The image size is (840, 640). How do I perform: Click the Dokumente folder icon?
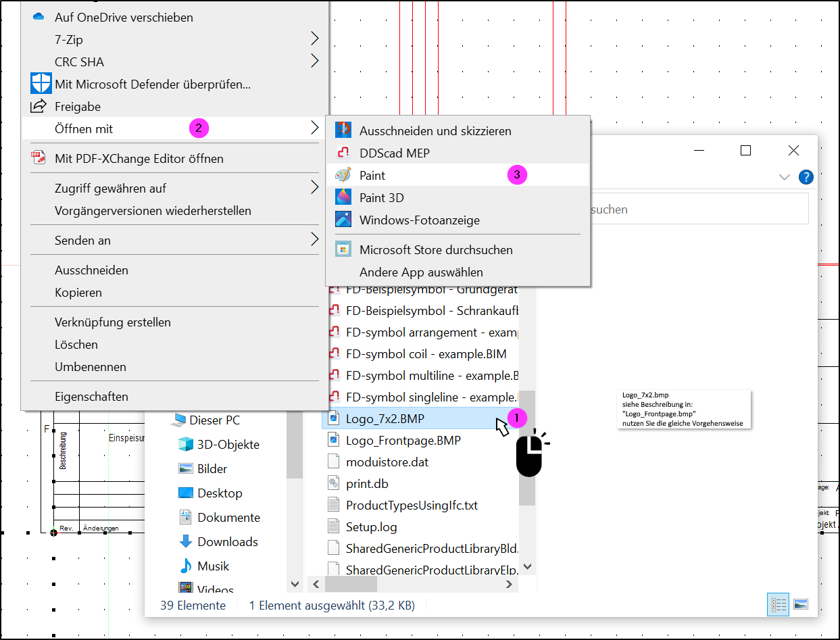pyautogui.click(x=185, y=517)
